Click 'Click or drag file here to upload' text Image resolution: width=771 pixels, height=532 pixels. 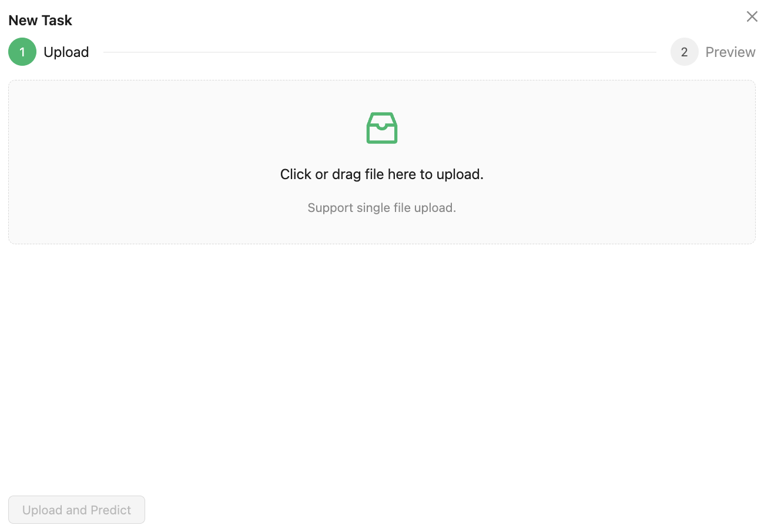pos(382,174)
